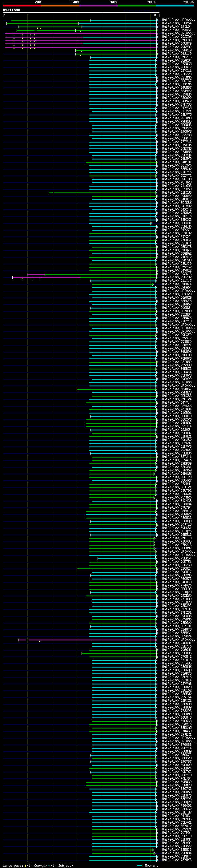
Task: Select hit UniRef100_B8HXK3
Action: 176,219
